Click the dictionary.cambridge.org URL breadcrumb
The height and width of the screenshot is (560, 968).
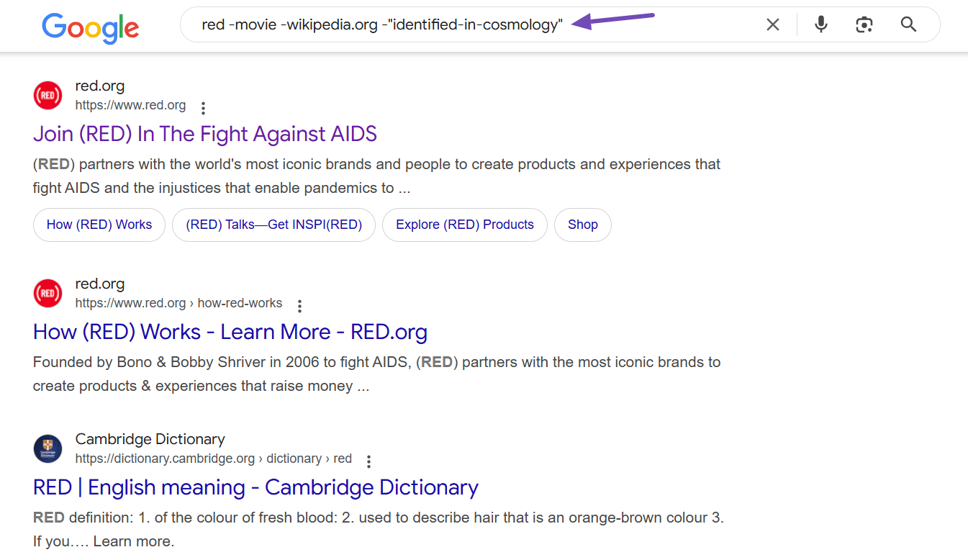click(x=166, y=459)
